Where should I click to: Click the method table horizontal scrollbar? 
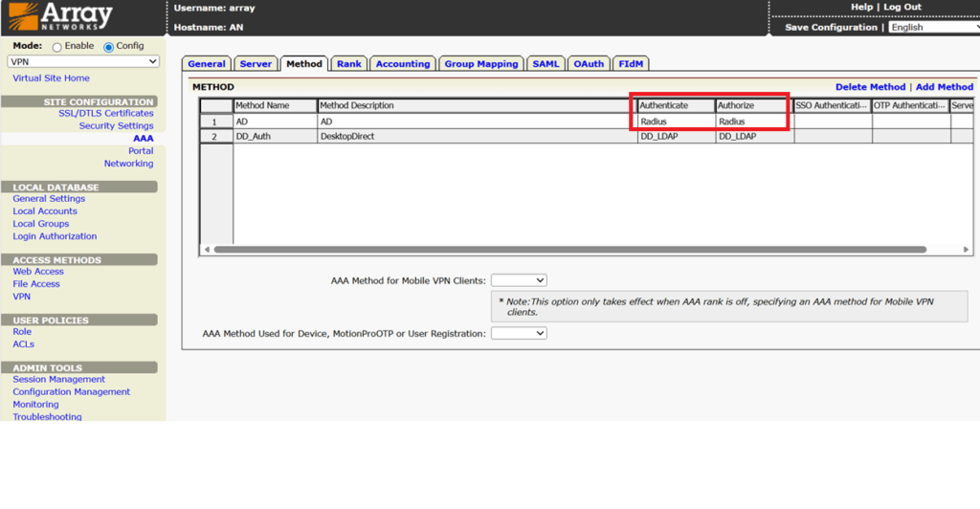[x=570, y=249]
